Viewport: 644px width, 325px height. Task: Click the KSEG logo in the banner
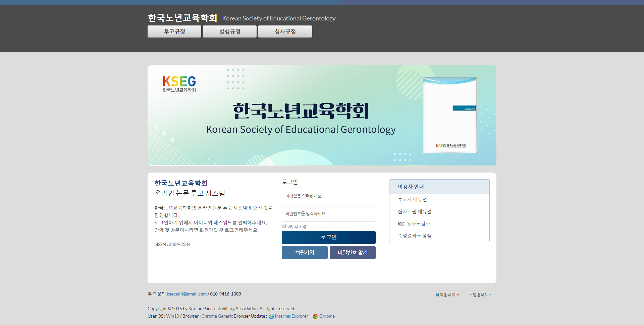(x=179, y=84)
